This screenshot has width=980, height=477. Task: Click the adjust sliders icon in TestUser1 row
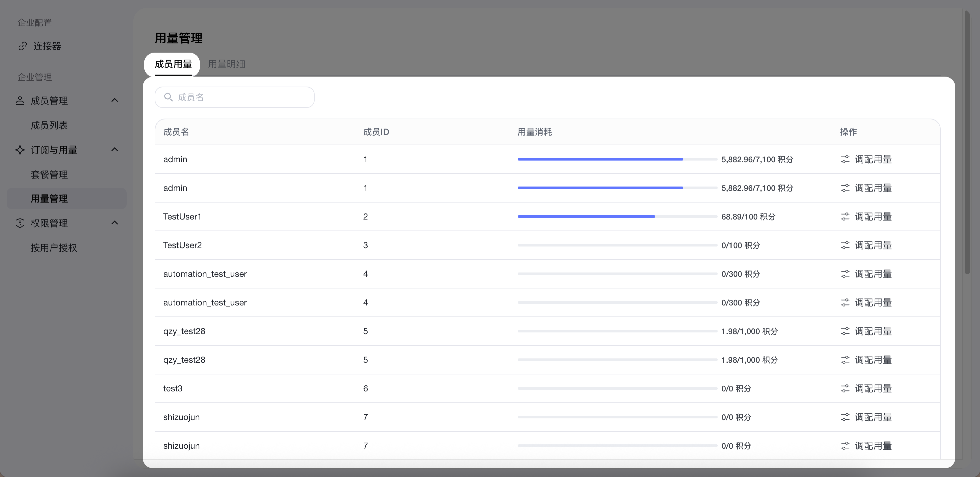coord(845,217)
